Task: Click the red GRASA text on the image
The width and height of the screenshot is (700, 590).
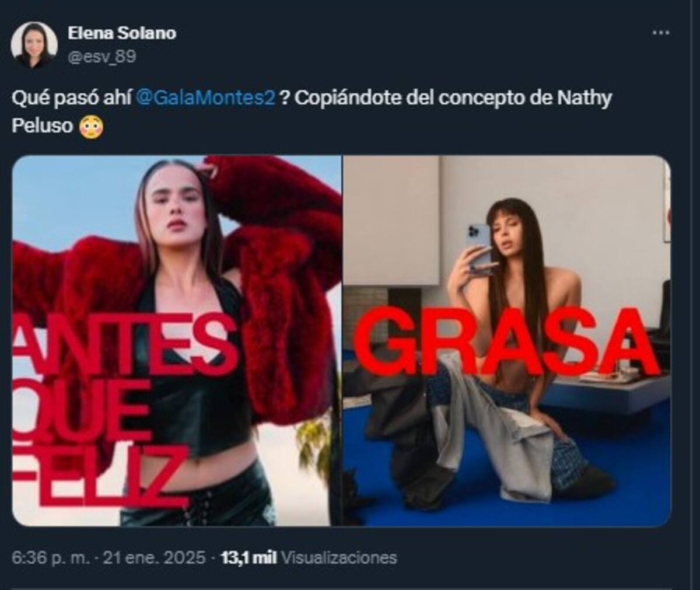Action: (506, 343)
